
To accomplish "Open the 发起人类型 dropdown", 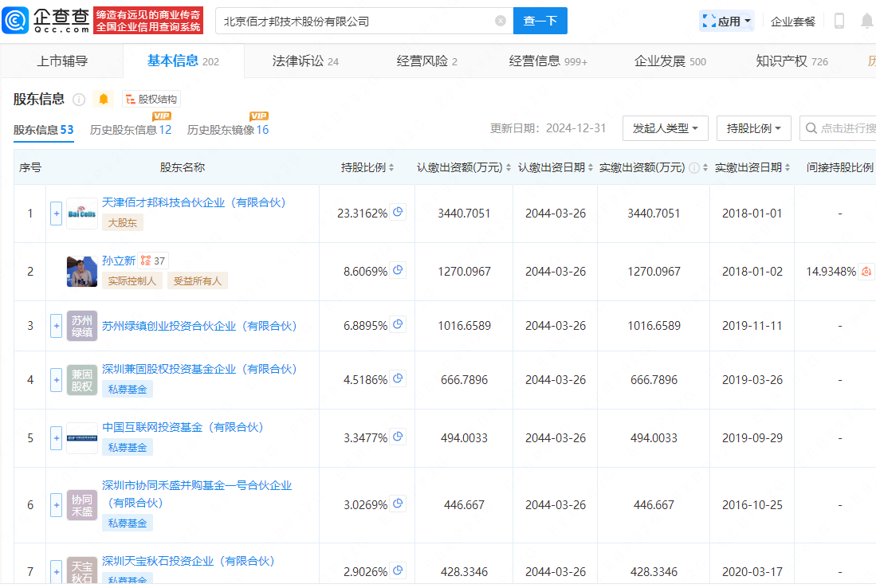I will 665,128.
